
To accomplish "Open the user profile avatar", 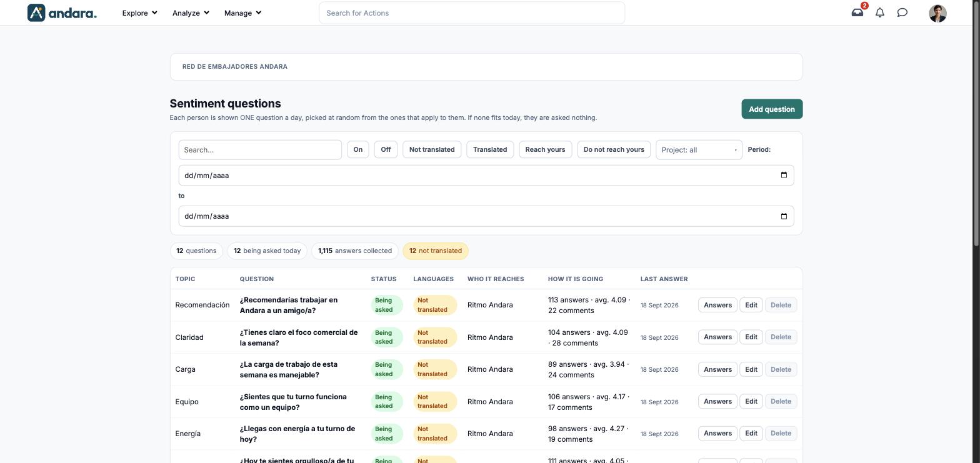I will pos(937,13).
